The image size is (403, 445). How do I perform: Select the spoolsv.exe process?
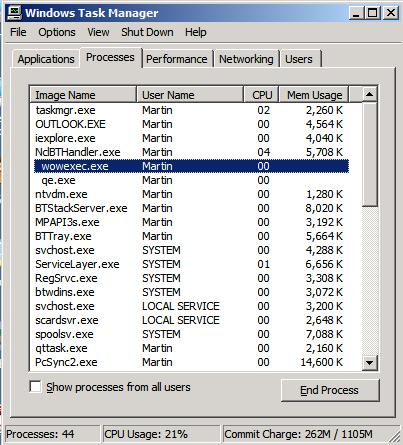tap(192, 334)
